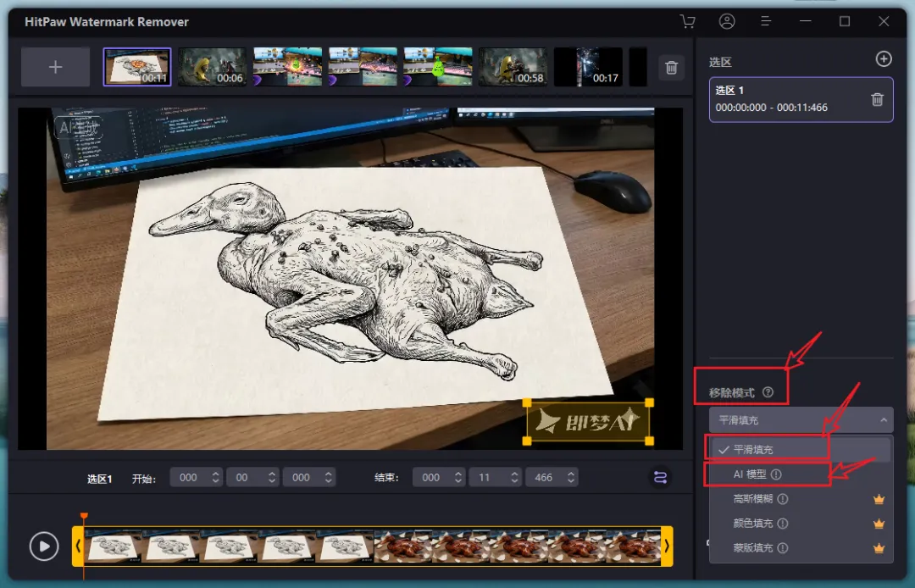Click bottom-left handle of watermark selection box

(527, 441)
